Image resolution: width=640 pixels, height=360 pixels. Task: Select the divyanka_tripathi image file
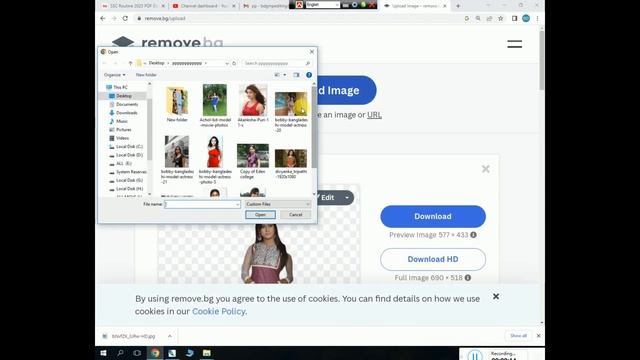tap(291, 164)
